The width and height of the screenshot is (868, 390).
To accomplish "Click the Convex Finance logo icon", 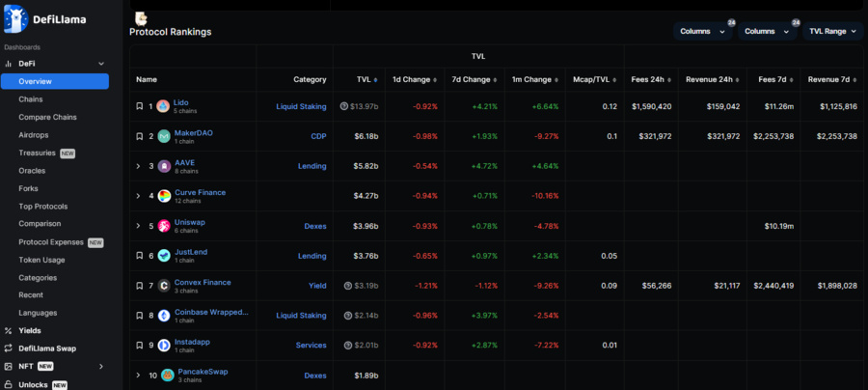I will 164,286.
